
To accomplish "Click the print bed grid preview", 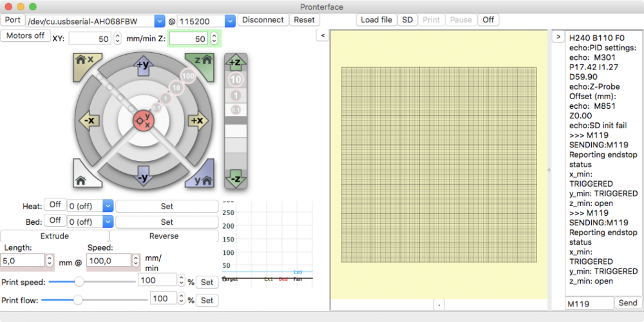I will (x=439, y=164).
